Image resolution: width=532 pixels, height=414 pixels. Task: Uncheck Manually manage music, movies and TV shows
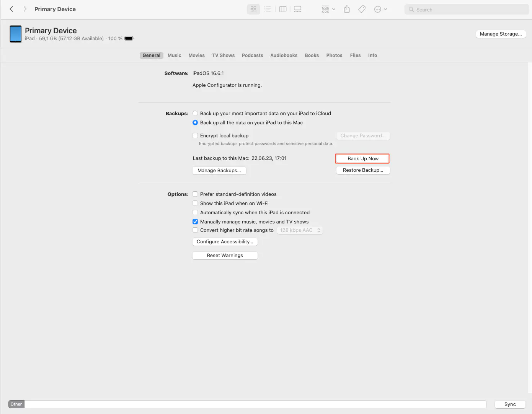click(195, 222)
